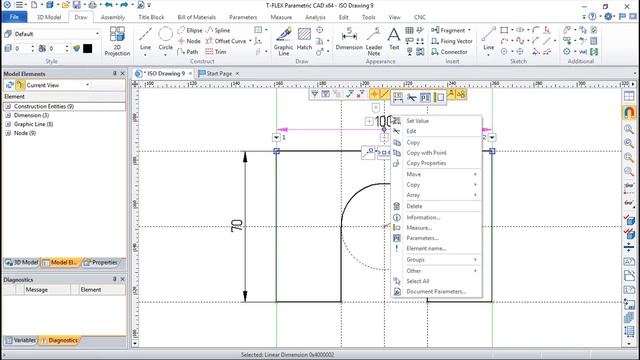
Task: Activate the Text tool
Action: pos(394,39)
